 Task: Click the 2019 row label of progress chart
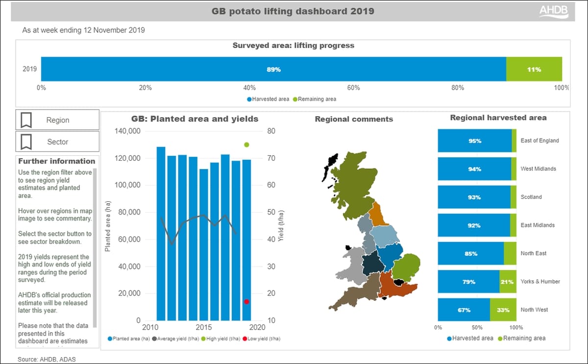point(29,69)
